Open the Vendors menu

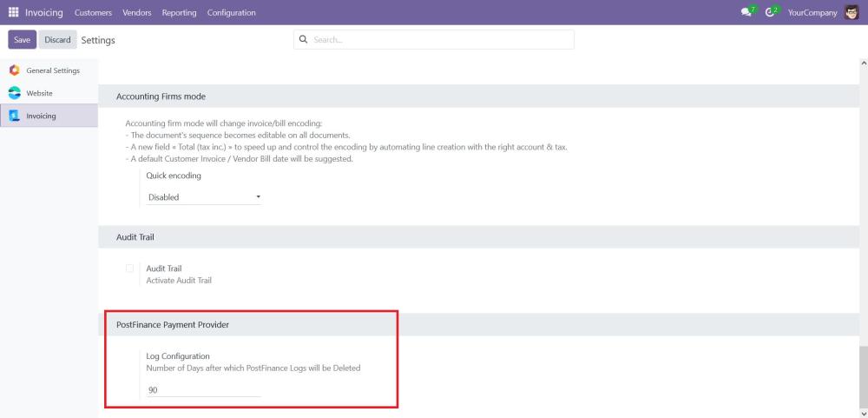[137, 12]
